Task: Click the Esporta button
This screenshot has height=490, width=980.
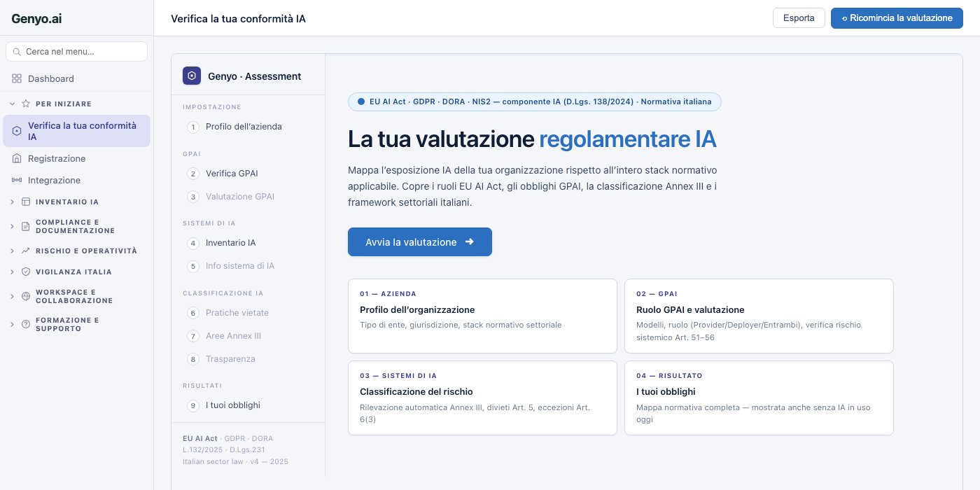Action: coord(799,18)
